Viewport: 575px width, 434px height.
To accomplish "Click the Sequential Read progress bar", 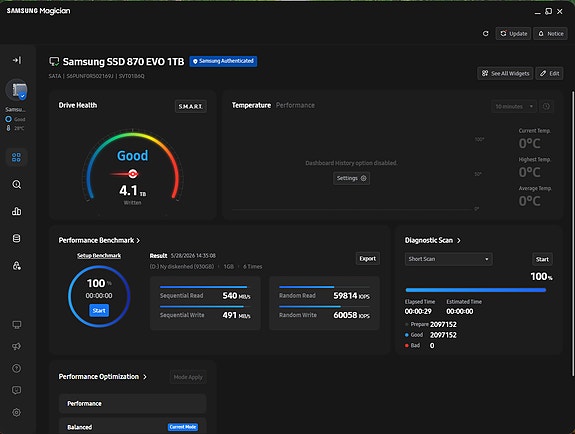I will click(x=204, y=287).
